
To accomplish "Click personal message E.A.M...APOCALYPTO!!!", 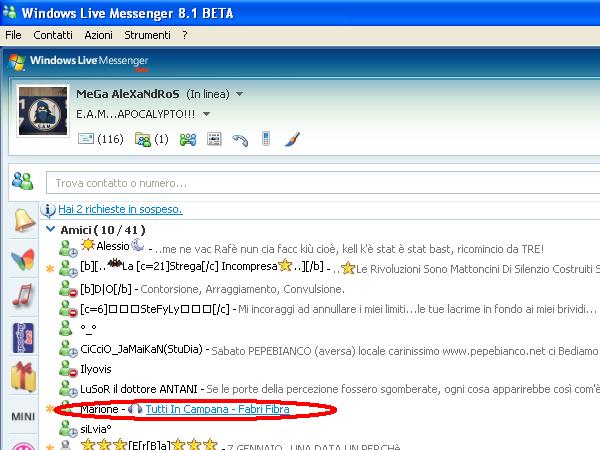I will click(135, 114).
